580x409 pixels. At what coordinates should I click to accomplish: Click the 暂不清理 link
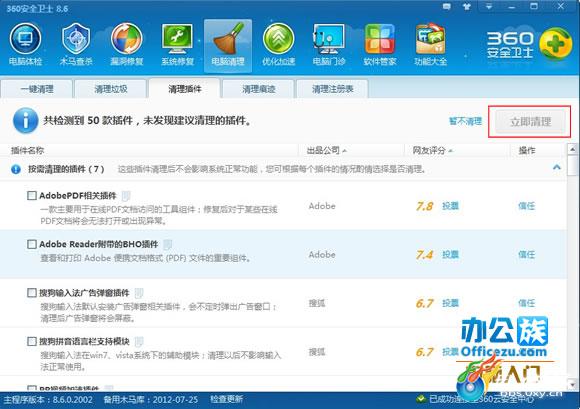[465, 121]
